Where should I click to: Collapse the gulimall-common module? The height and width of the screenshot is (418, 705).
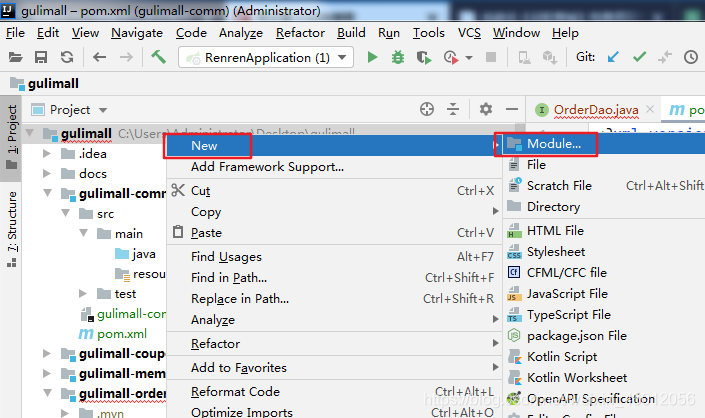pyautogui.click(x=47, y=193)
